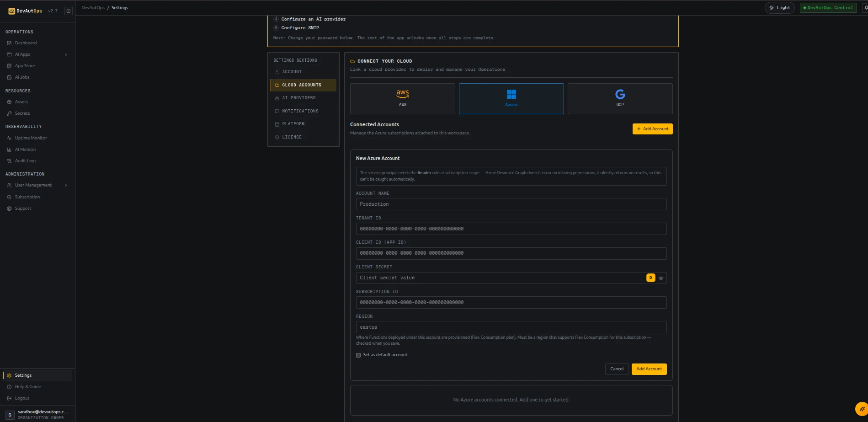Open AI Monitor page

(x=25, y=150)
